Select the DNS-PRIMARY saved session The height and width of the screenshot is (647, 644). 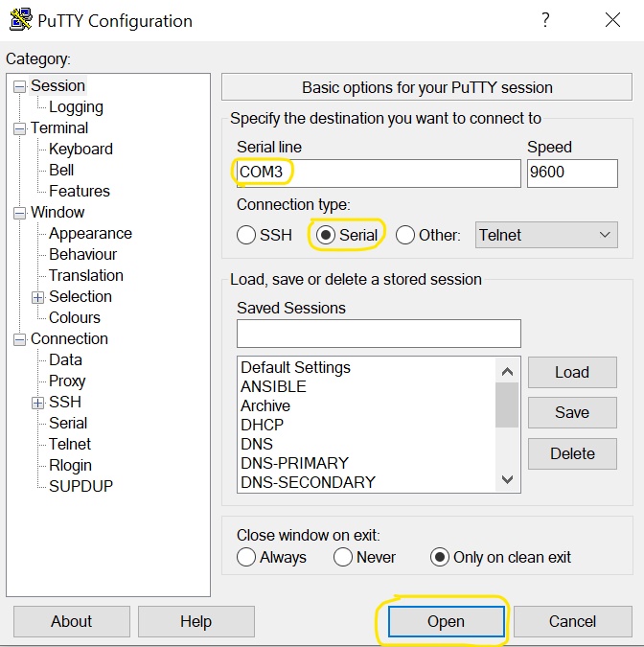294,463
